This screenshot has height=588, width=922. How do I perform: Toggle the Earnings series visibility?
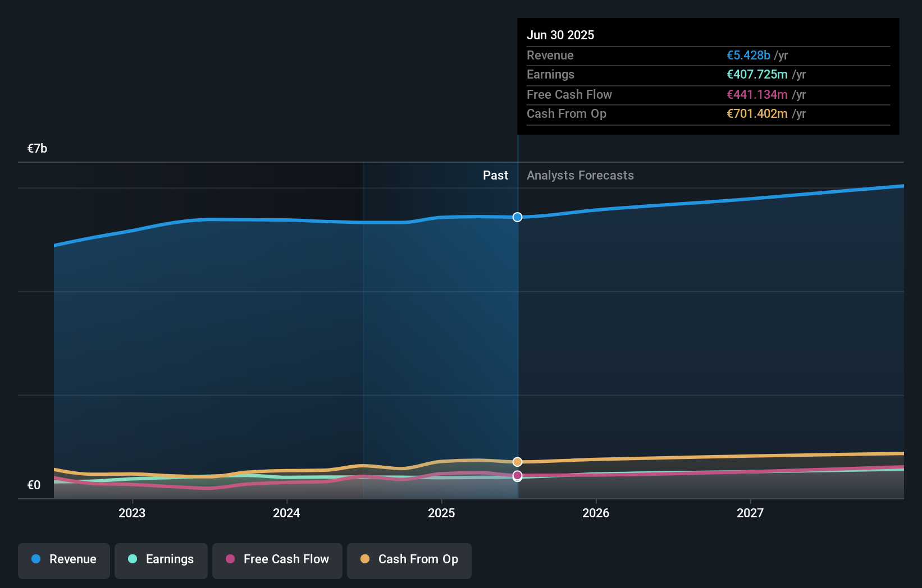(x=161, y=561)
